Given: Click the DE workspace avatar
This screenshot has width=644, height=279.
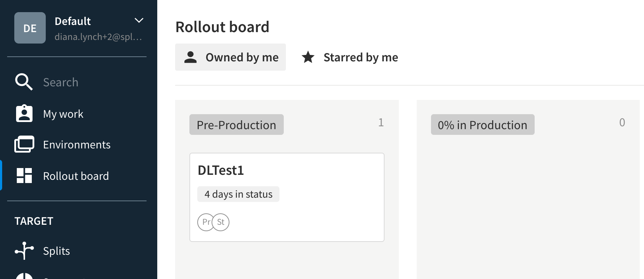Looking at the screenshot, I should pyautogui.click(x=30, y=28).
